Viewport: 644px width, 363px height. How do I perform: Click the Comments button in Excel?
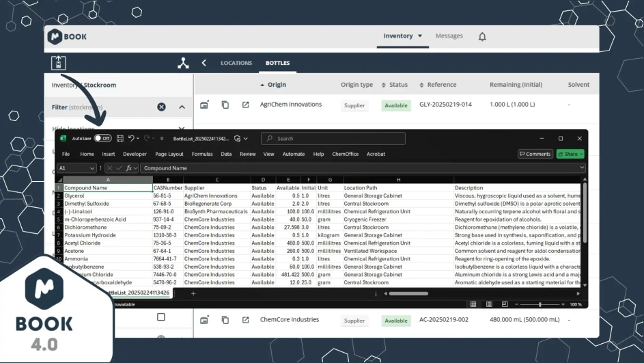[x=535, y=154]
